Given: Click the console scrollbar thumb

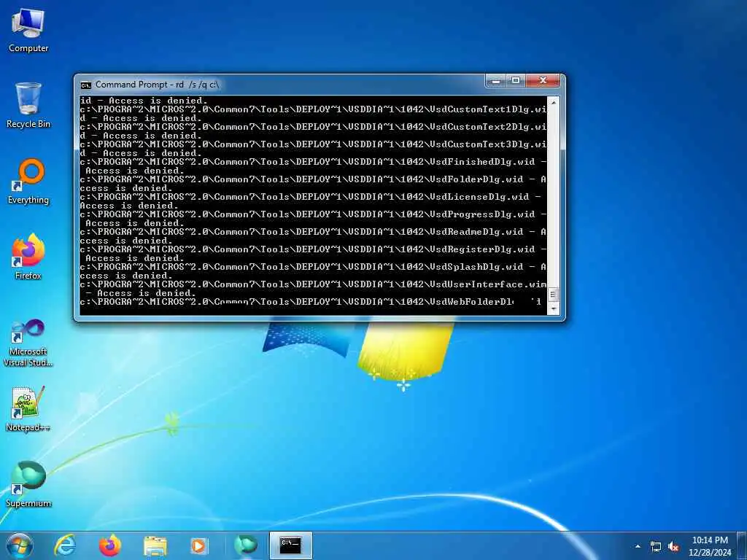Looking at the screenshot, I should 553,295.
